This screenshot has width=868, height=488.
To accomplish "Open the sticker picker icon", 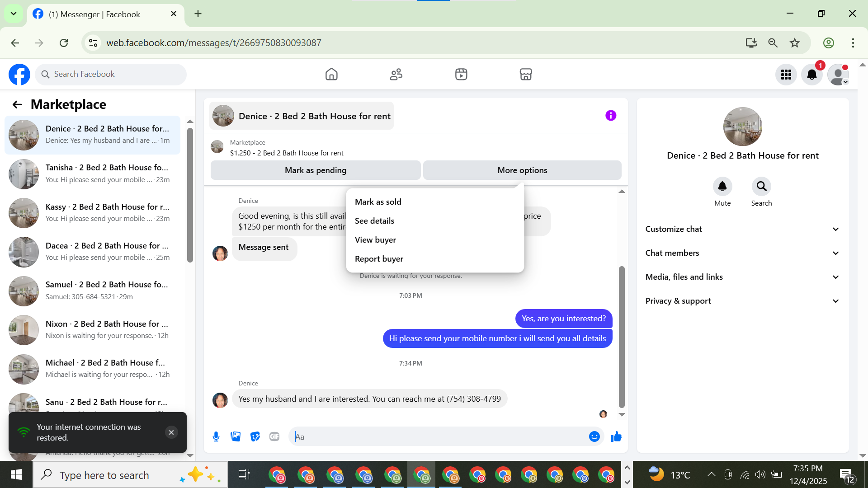I will [255, 436].
